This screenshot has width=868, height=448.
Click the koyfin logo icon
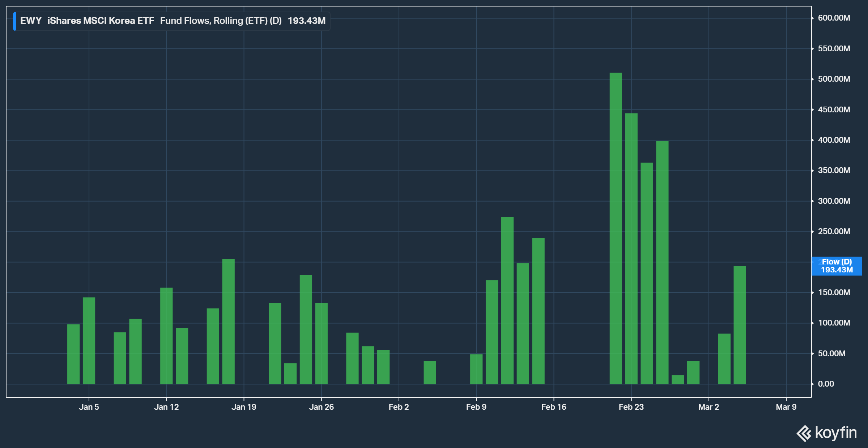coord(804,433)
